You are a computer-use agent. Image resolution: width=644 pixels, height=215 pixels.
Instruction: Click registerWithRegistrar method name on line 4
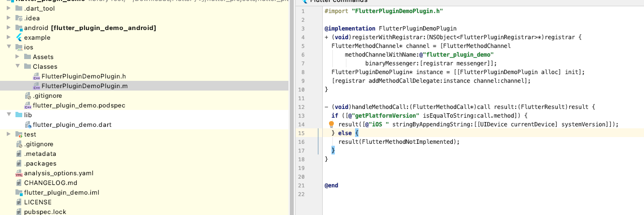click(x=384, y=37)
